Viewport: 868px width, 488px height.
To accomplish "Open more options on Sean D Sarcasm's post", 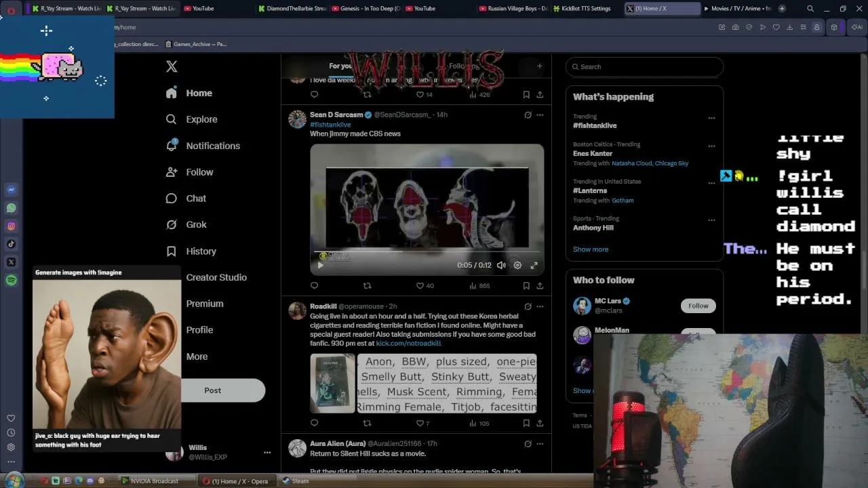I will (540, 115).
